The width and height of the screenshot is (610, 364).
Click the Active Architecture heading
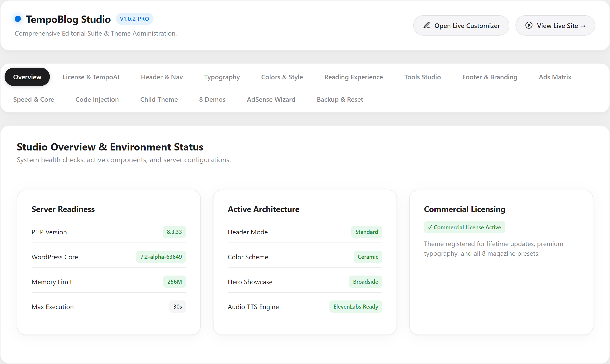[264, 209]
